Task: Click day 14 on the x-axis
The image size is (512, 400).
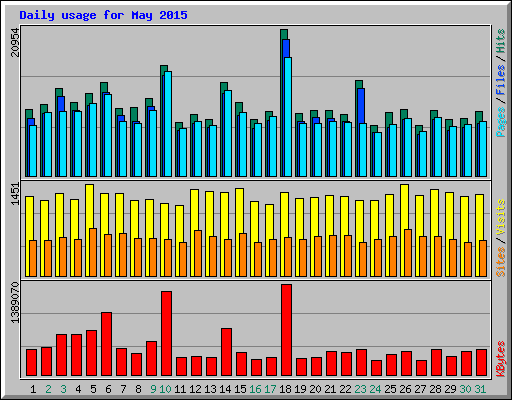Action: [x=225, y=389]
